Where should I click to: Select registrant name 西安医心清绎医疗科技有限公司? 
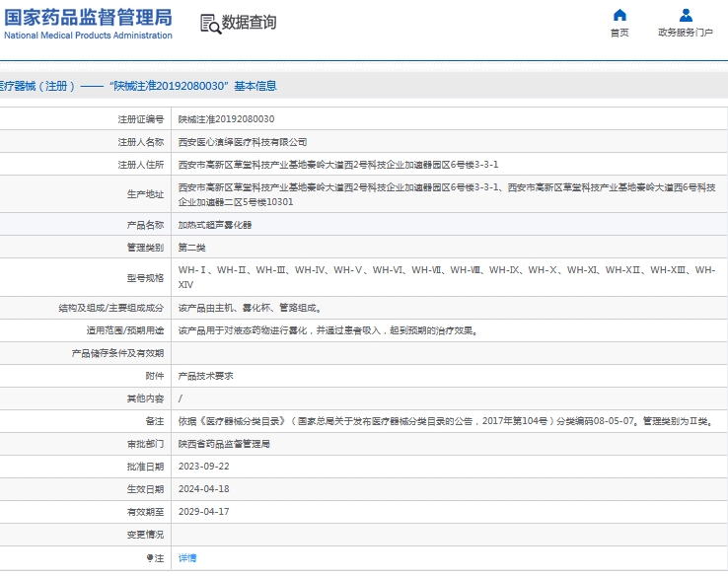243,142
